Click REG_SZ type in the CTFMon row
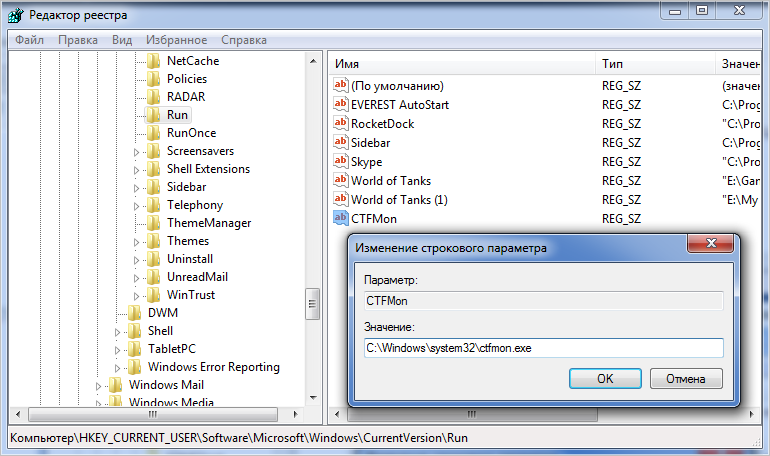 click(621, 218)
